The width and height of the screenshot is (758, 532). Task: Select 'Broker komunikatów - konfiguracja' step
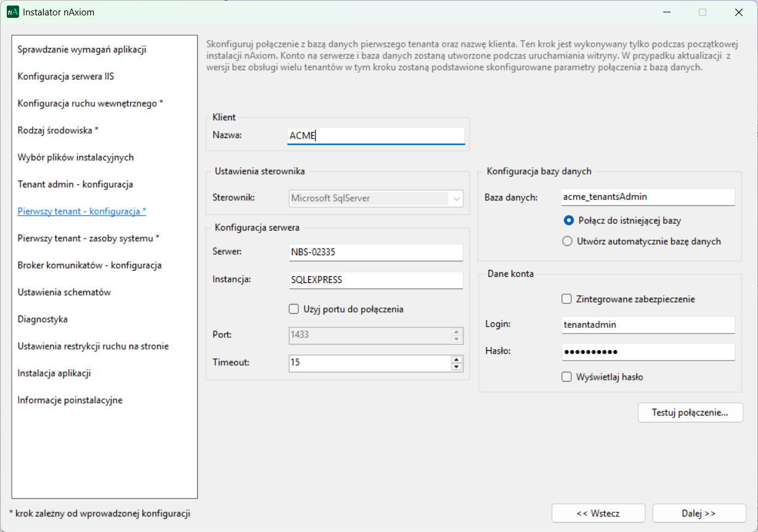pyautogui.click(x=89, y=265)
